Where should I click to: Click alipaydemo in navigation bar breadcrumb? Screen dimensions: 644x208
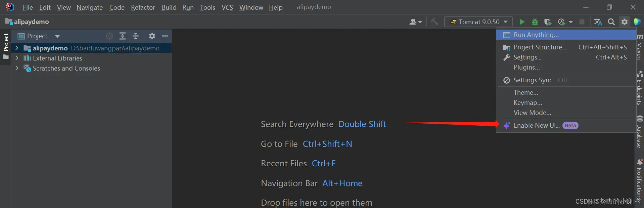coord(27,22)
